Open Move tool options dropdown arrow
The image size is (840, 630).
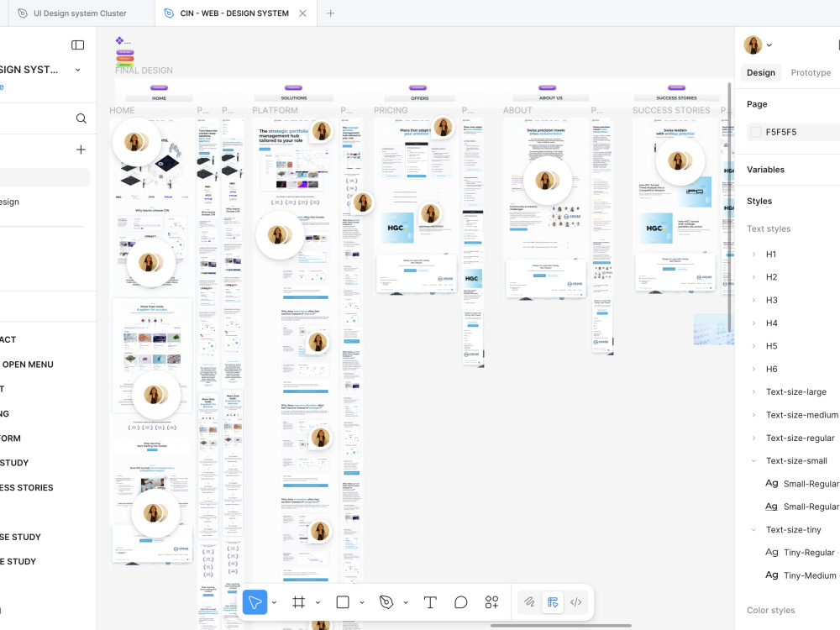point(275,602)
